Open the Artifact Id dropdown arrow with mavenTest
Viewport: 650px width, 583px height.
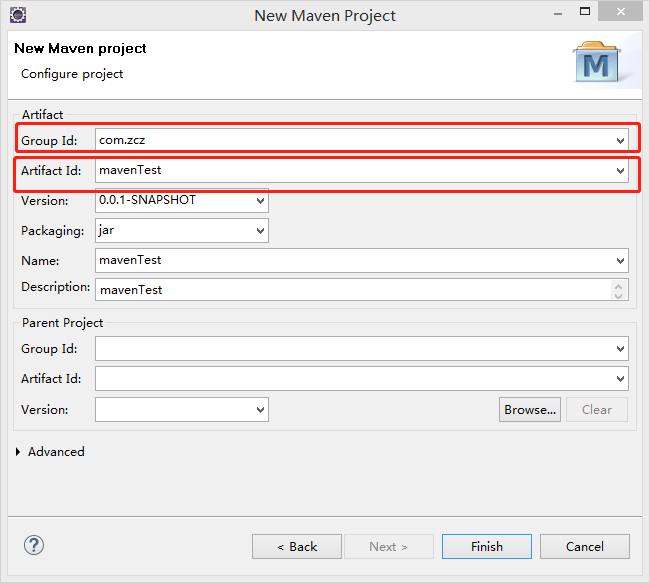coord(620,170)
